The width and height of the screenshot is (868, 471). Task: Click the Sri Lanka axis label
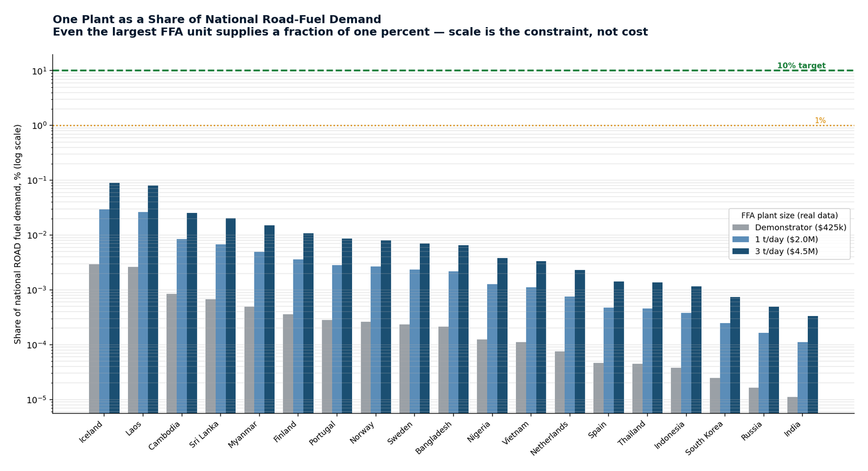click(205, 435)
